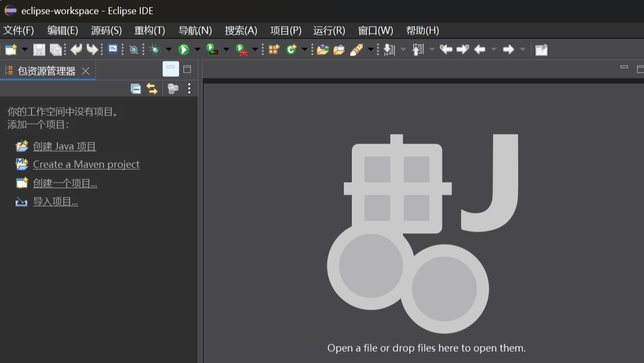Open the 文件(F) menu
The height and width of the screenshot is (363, 644).
(19, 30)
